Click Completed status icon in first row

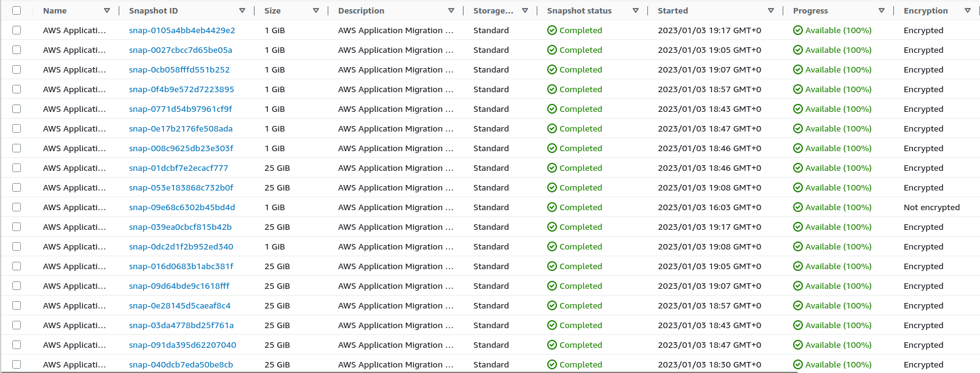[x=552, y=30]
